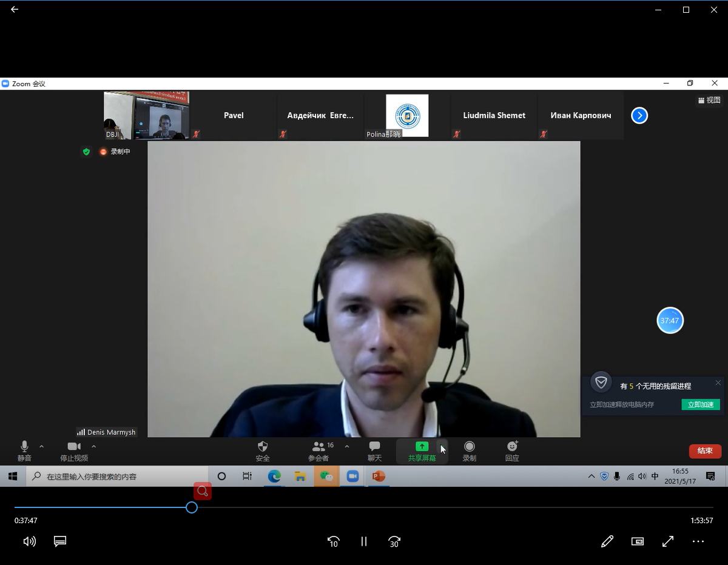Open the pen annotation tool in player
Viewport: 728px width, 565px height.
[607, 541]
